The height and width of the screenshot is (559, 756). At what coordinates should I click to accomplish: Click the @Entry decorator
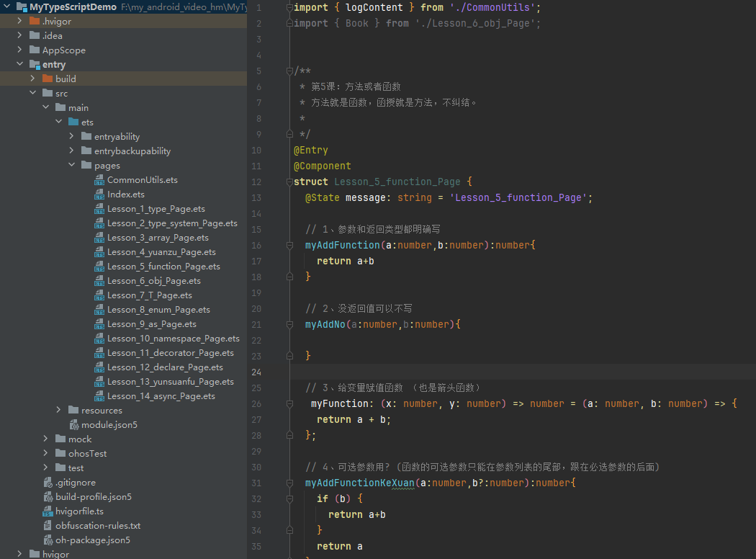pyautogui.click(x=311, y=150)
